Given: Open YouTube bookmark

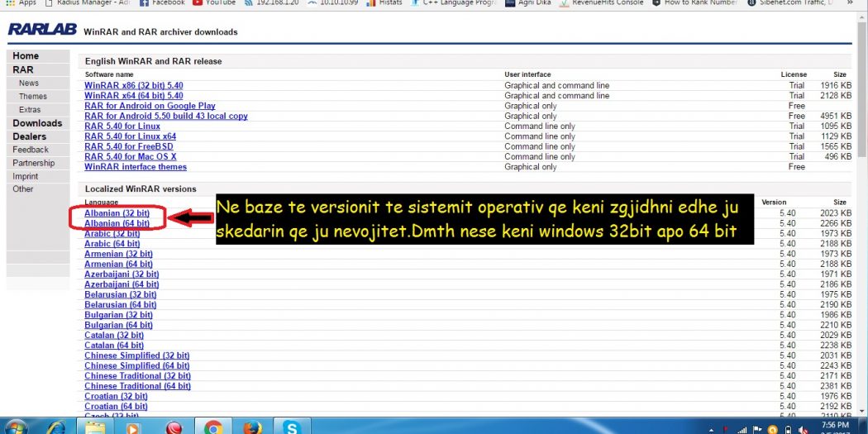Looking at the screenshot, I should (x=213, y=2).
